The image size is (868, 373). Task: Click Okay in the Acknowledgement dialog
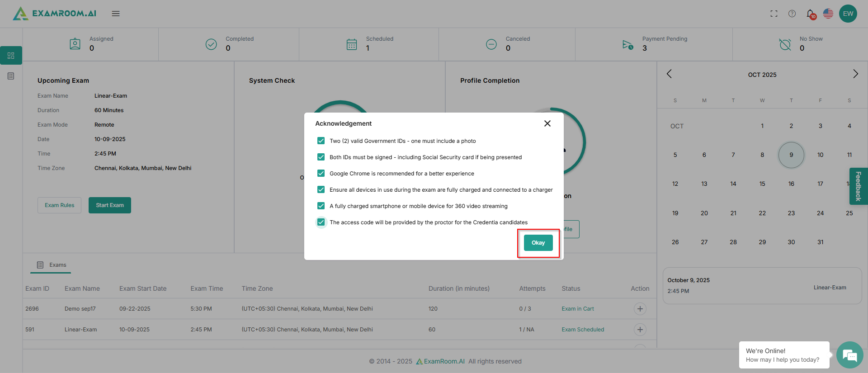click(x=538, y=243)
